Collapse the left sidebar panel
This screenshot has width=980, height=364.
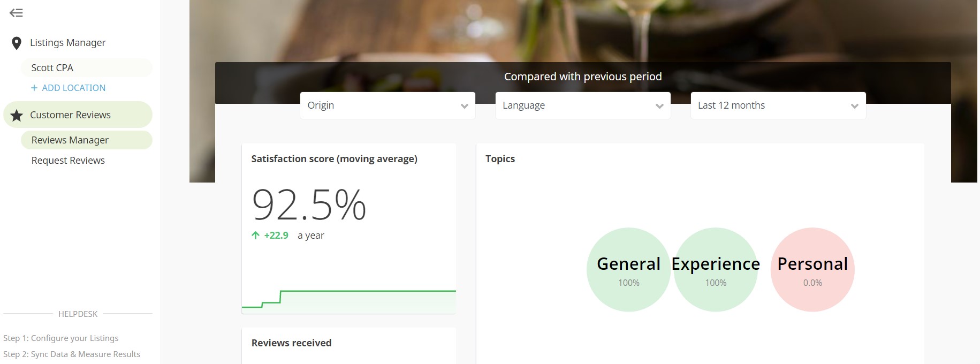[17, 12]
